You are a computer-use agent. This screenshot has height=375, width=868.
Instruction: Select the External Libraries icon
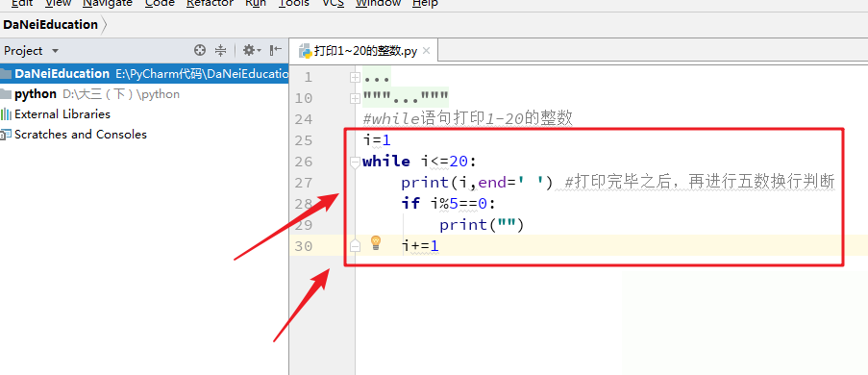click(6, 114)
